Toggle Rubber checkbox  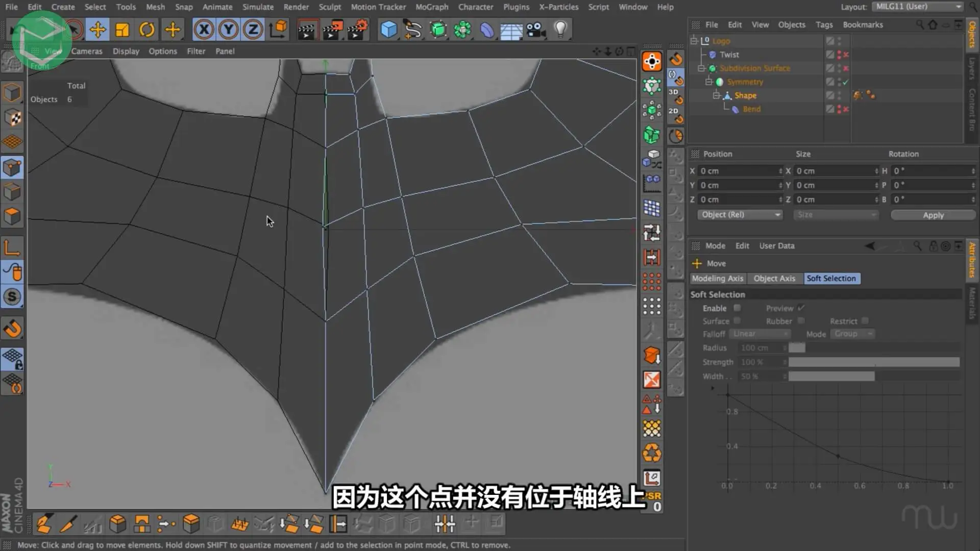pyautogui.click(x=801, y=320)
